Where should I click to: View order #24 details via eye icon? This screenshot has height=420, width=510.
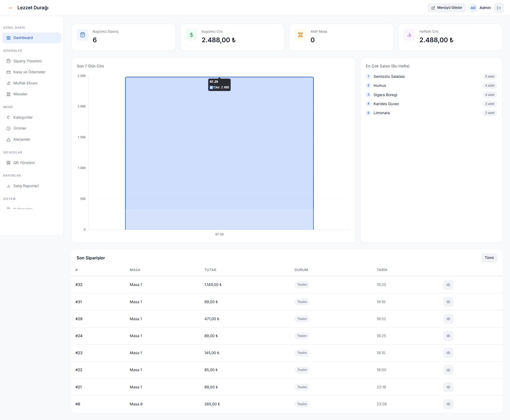[448, 336]
